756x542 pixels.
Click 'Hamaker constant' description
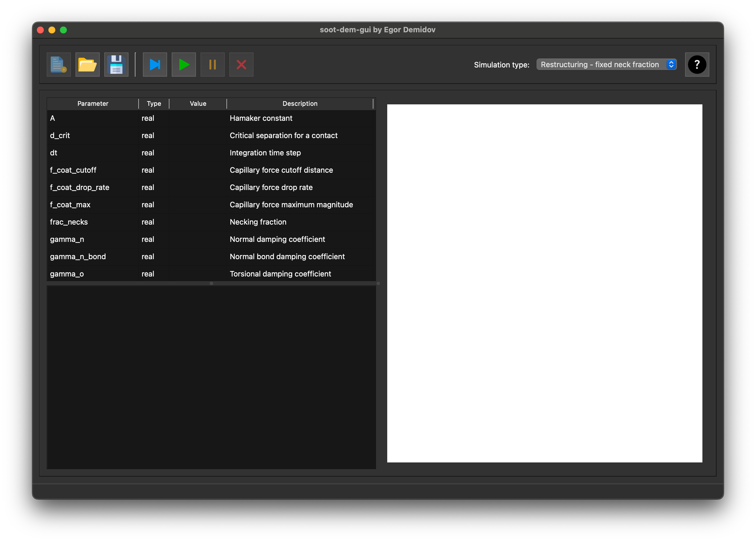(261, 118)
